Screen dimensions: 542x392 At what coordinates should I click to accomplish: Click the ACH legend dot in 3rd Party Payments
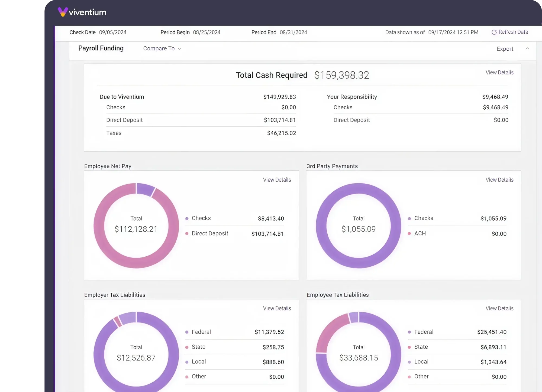409,233
